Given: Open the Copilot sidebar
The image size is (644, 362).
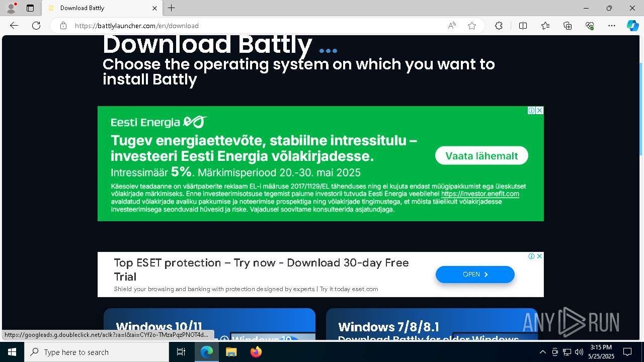Looking at the screenshot, I should click(633, 26).
